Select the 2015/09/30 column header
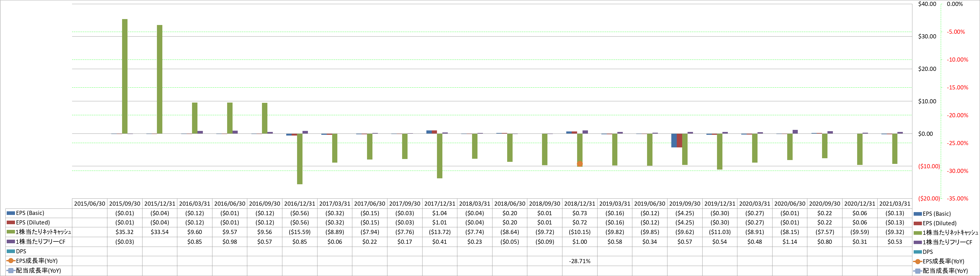 point(125,204)
